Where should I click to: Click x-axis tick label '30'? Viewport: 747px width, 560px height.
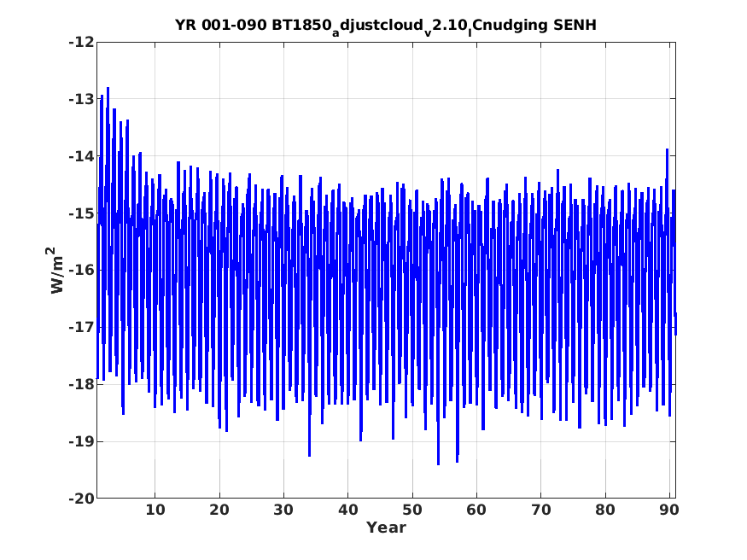point(283,510)
